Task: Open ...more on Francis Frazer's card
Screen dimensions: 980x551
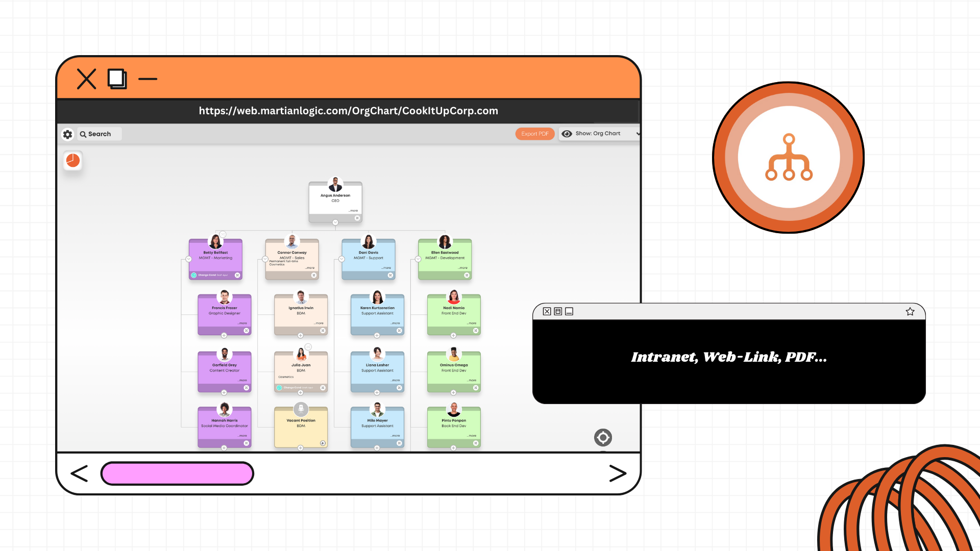Action: (x=242, y=323)
